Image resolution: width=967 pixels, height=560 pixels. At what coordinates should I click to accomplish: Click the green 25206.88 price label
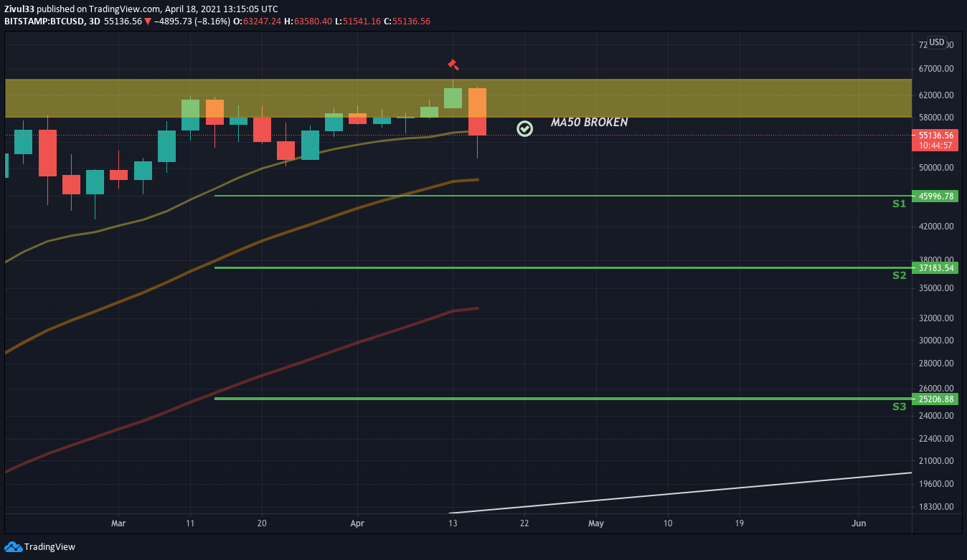(x=935, y=399)
